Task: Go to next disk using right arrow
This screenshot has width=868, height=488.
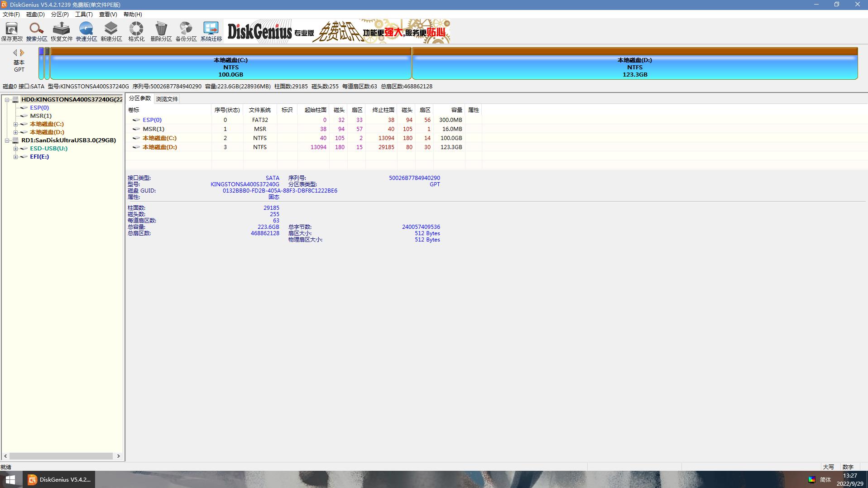Action: pos(22,53)
